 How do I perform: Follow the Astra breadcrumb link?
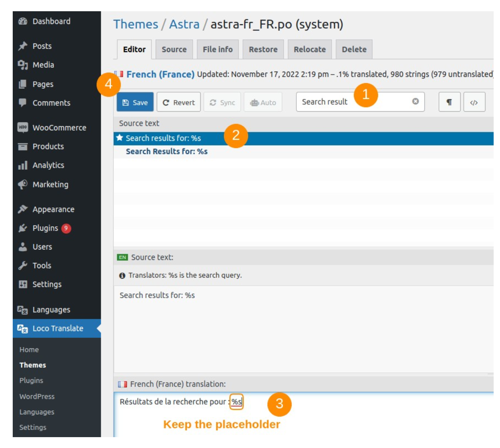pos(185,24)
